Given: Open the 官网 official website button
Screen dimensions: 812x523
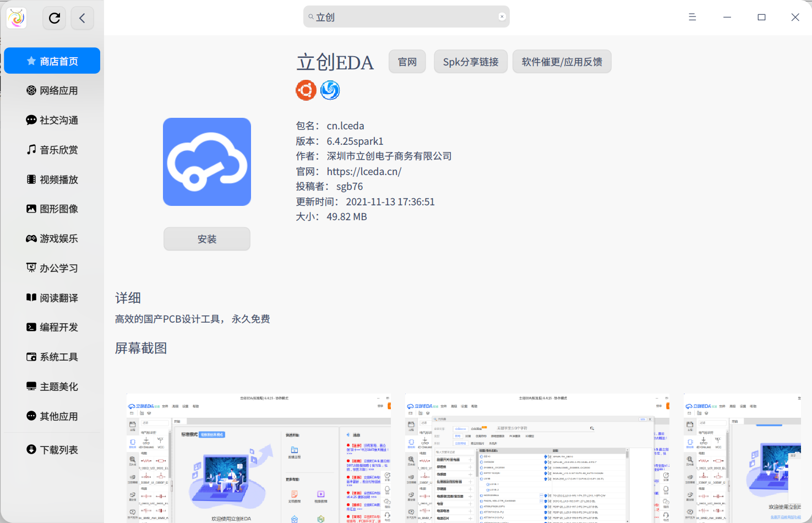Looking at the screenshot, I should pos(407,61).
